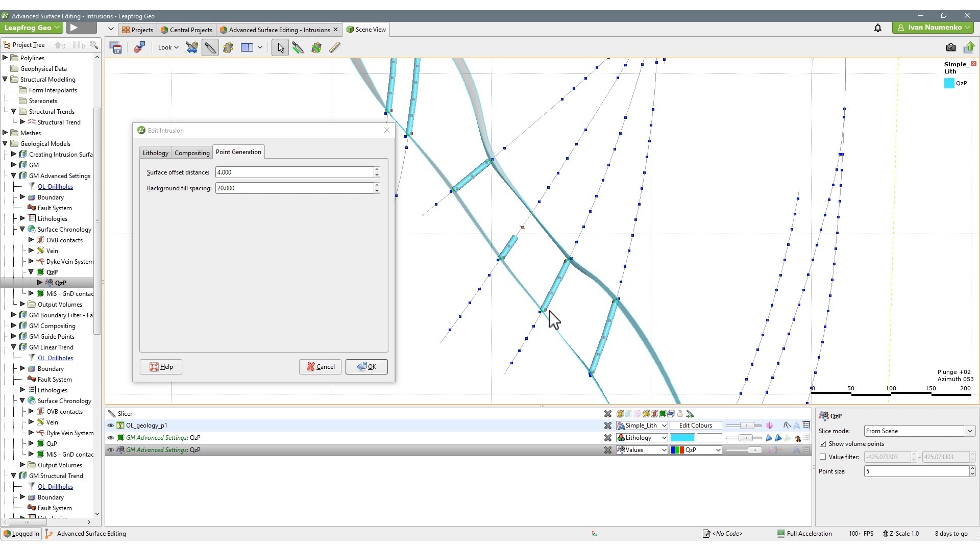Click the save scene icon

pyautogui.click(x=116, y=47)
